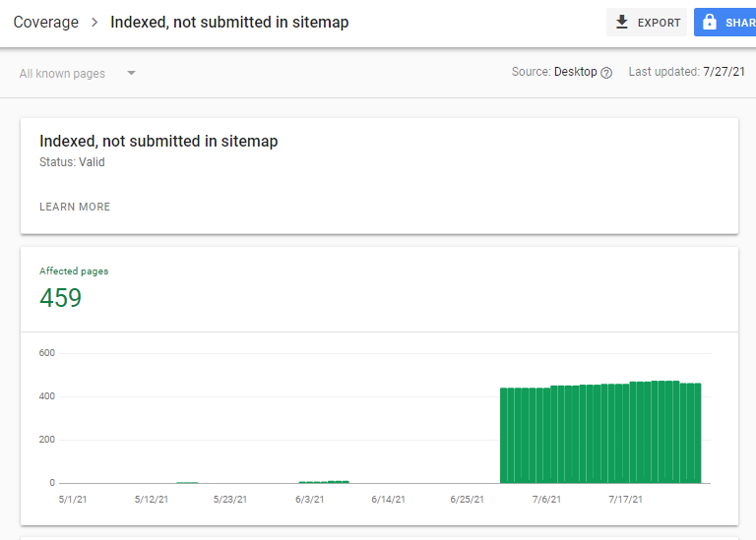Click the page header title after Coverage
The height and width of the screenshot is (540, 756).
pyautogui.click(x=229, y=23)
